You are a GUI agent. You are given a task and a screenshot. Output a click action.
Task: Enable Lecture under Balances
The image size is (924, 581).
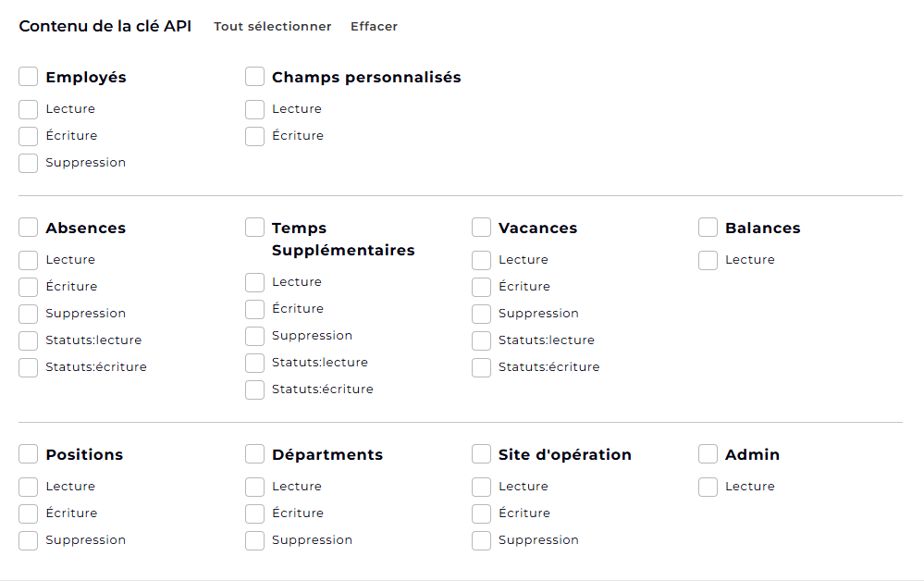708,260
